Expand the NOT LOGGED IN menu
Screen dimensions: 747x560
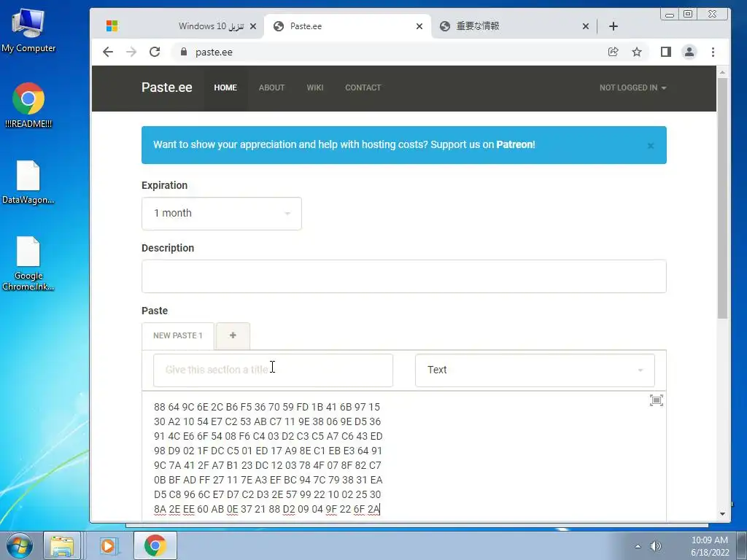632,87
